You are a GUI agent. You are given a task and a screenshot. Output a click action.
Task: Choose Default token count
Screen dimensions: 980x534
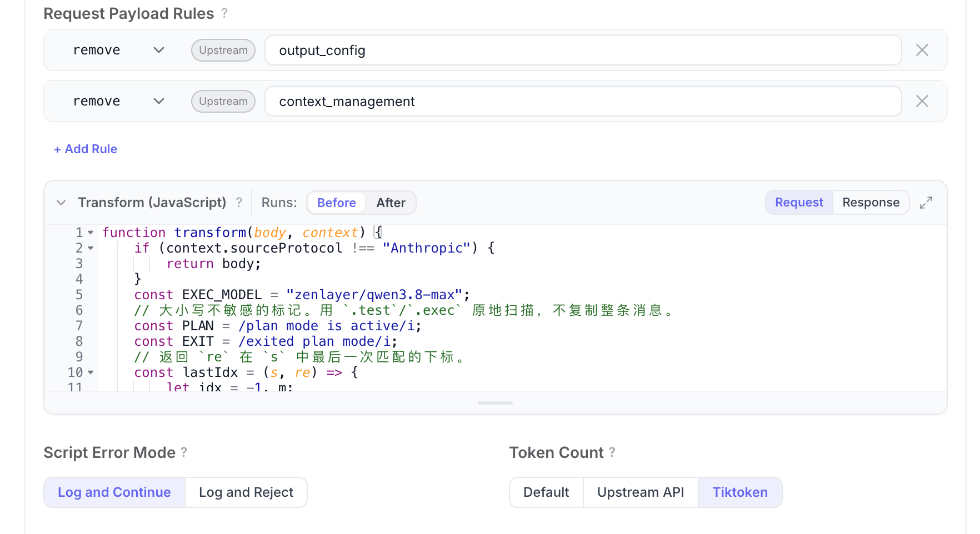(x=546, y=492)
